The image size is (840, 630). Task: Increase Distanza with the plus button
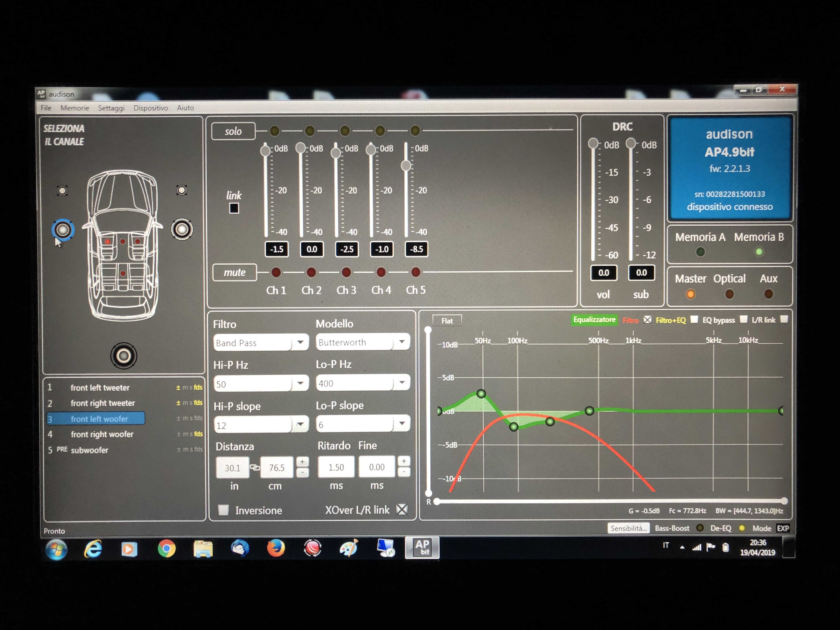coord(302,462)
